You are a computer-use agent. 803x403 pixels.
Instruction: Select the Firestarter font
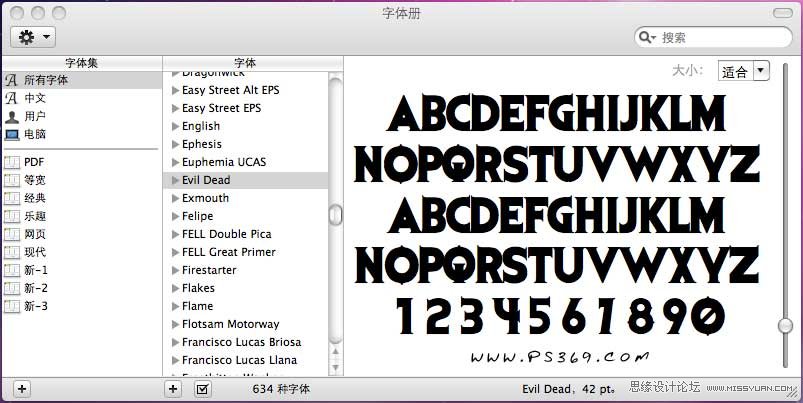coord(246,270)
